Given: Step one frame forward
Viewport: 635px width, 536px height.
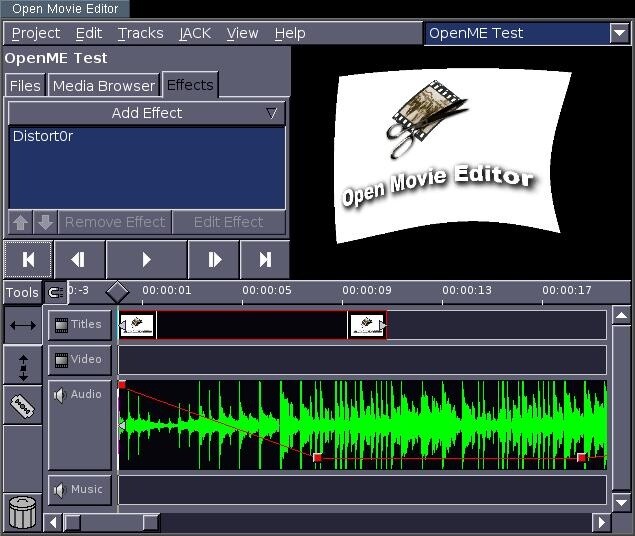Looking at the screenshot, I should (214, 259).
